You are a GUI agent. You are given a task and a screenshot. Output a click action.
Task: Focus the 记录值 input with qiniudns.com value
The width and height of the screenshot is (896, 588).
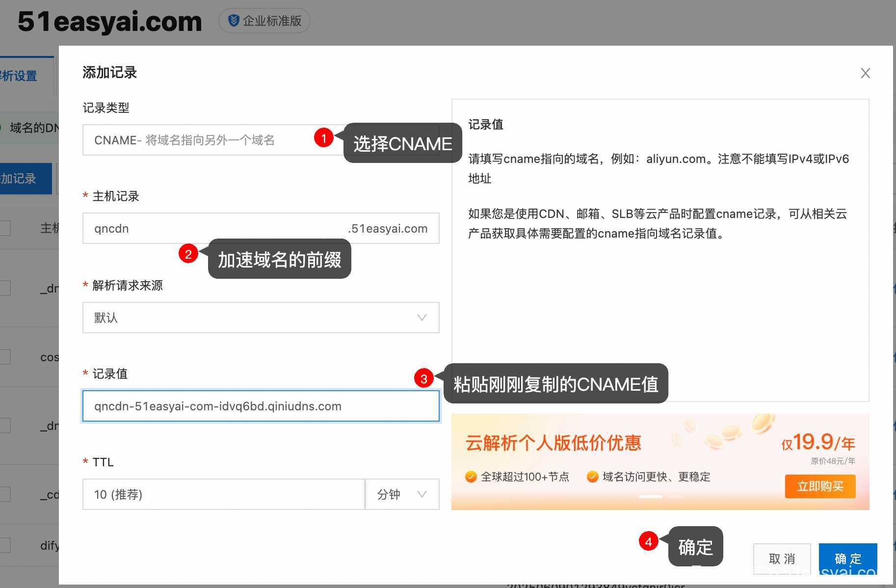coord(261,406)
